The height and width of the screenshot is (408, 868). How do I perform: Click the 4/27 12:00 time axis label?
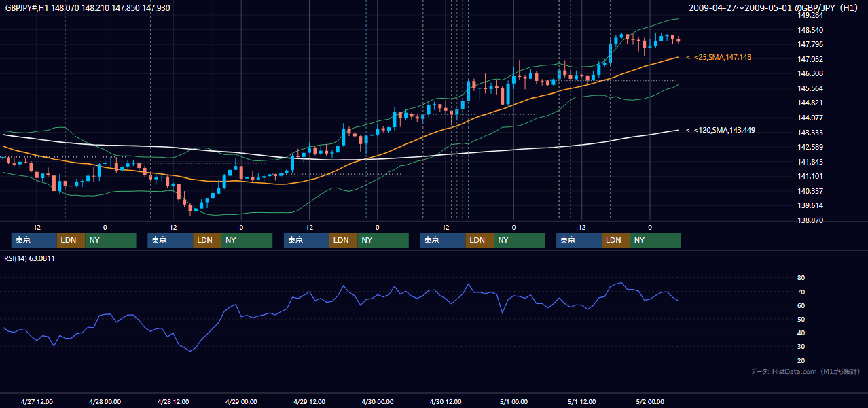37,401
